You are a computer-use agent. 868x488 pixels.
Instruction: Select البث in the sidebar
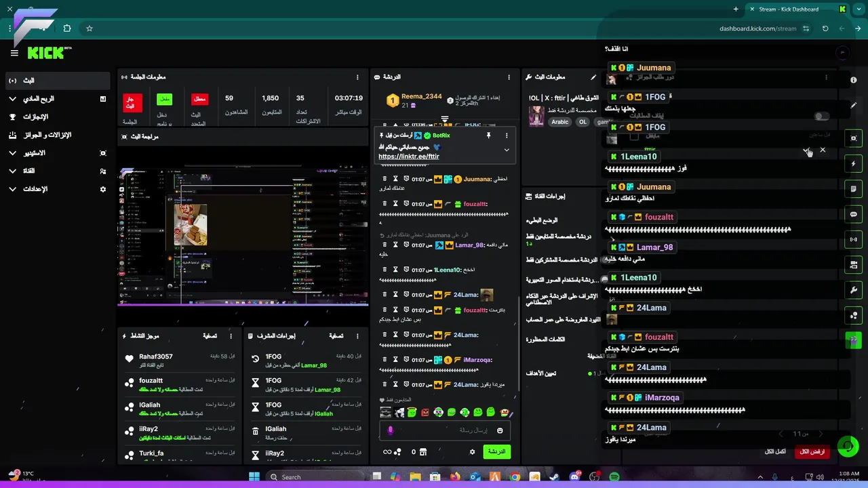point(57,81)
